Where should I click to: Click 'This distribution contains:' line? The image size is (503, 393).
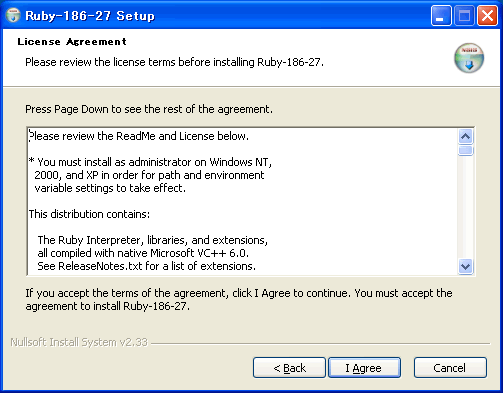(x=89, y=214)
